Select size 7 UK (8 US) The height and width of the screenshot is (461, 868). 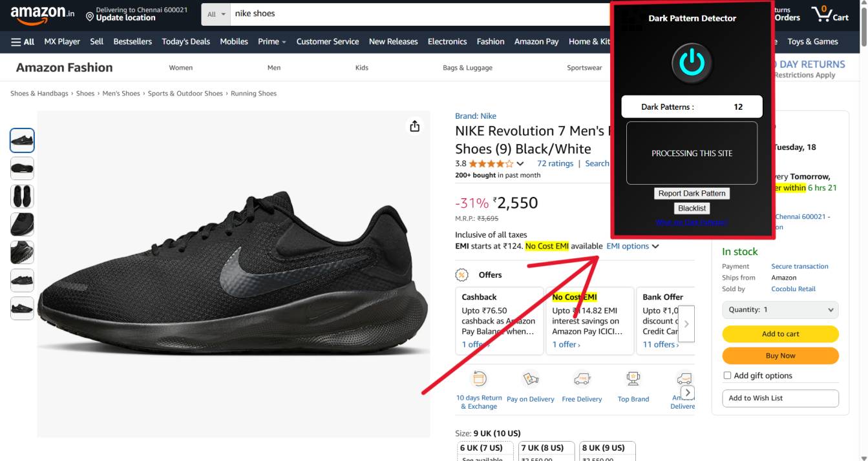[x=545, y=451]
